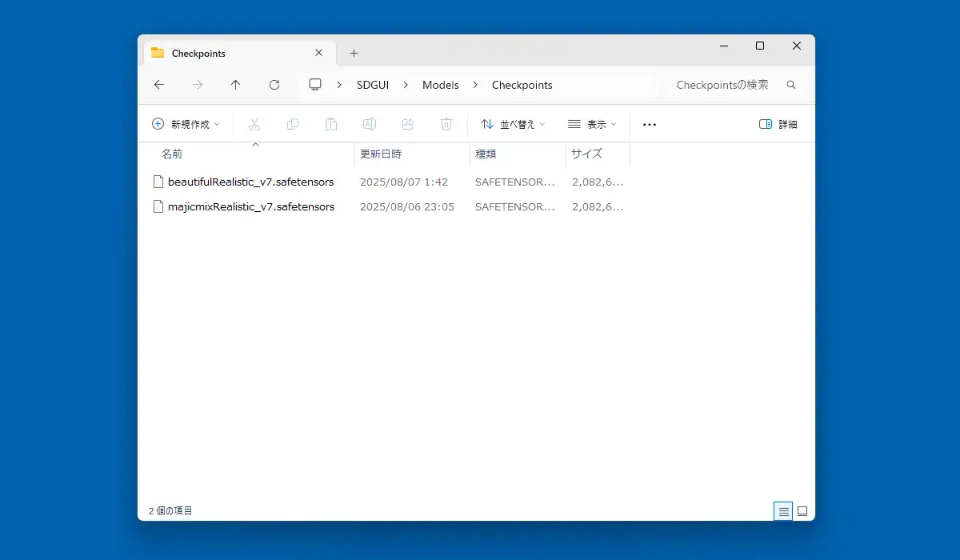Open a new tab with plus button
This screenshot has width=960, height=560.
point(354,53)
